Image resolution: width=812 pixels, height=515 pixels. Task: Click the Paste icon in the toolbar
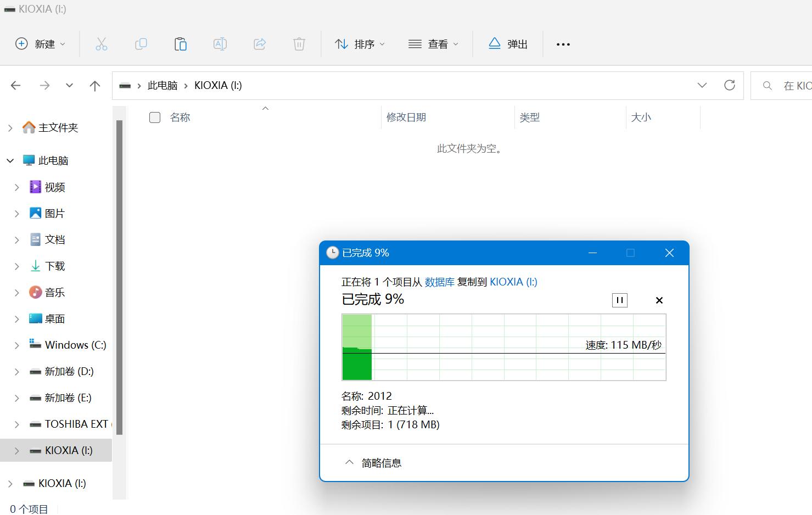coord(181,44)
